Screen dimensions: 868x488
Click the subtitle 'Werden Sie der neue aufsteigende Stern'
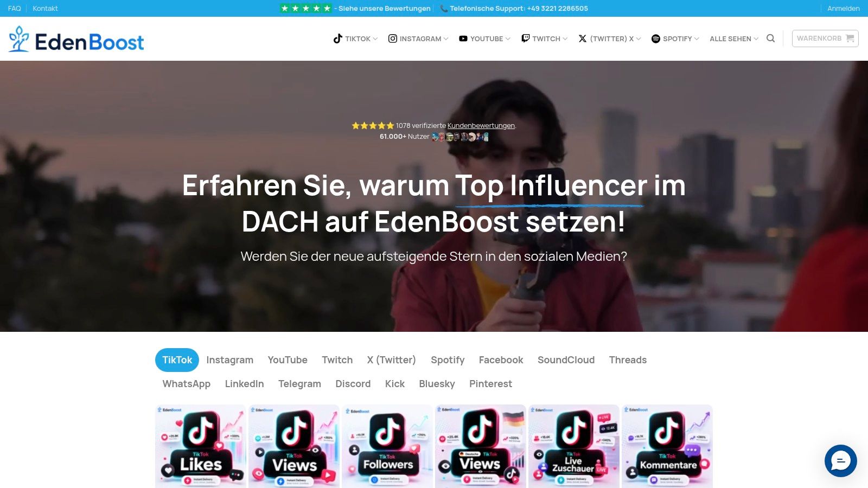[434, 256]
